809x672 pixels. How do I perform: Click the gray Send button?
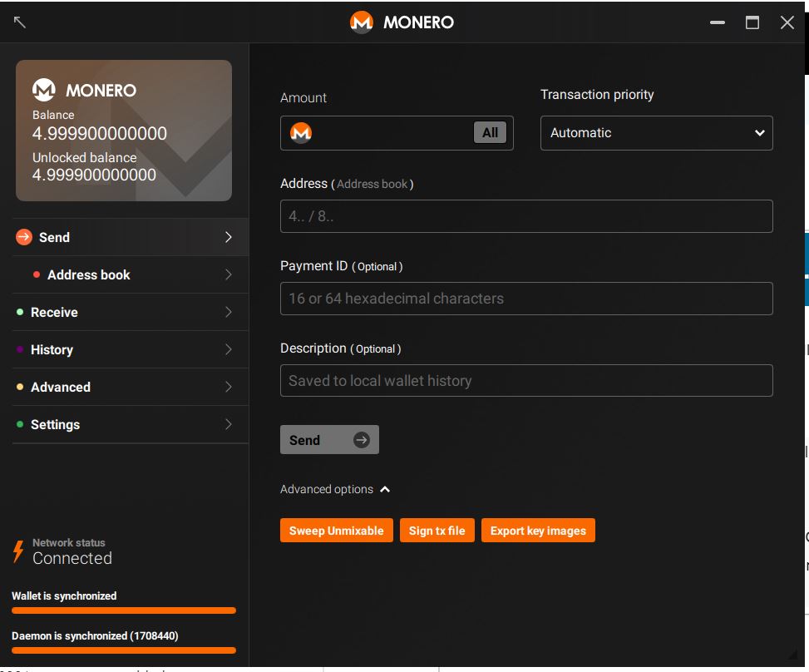click(329, 440)
